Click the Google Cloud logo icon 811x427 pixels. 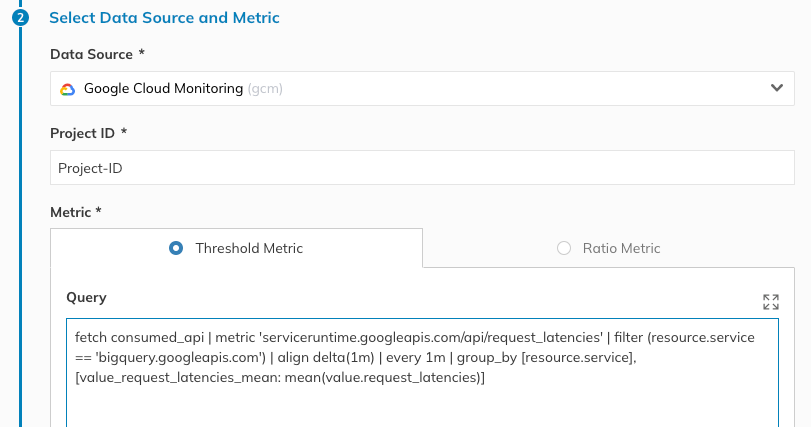(67, 89)
